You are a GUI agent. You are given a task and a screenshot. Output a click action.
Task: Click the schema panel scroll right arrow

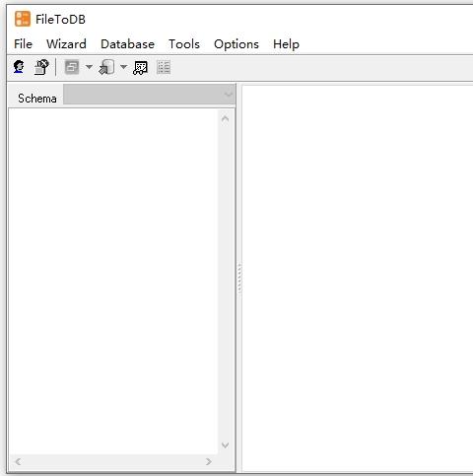209,461
